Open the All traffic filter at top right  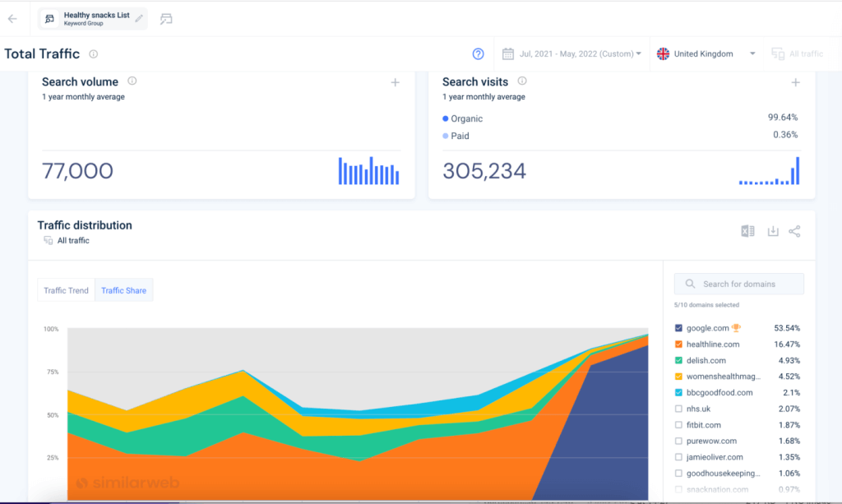pyautogui.click(x=798, y=53)
